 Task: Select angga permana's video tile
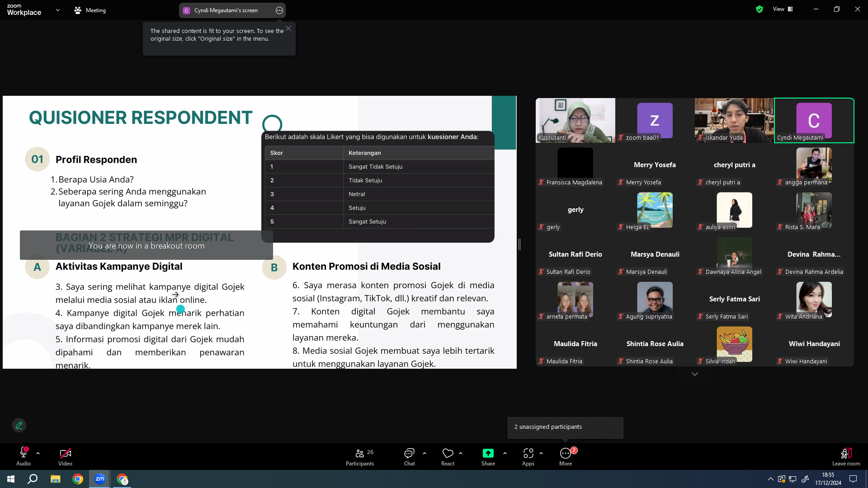click(814, 165)
